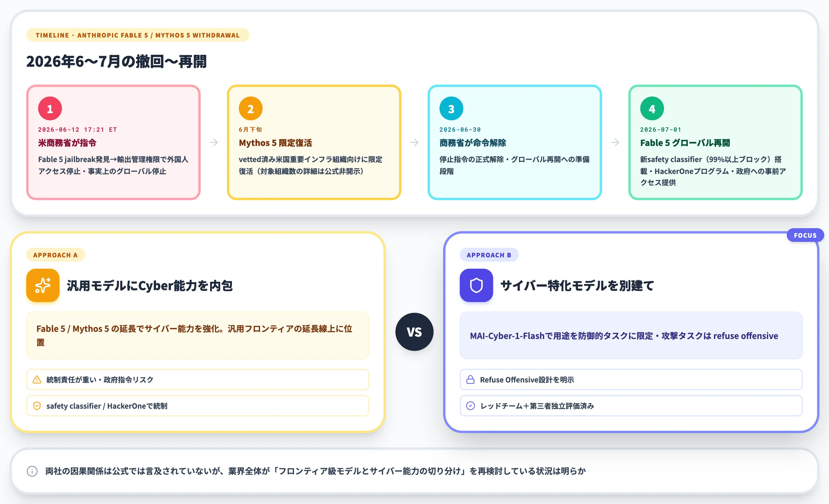Click the shield-check icon beside safety classifier
The height and width of the screenshot is (504, 829).
coord(37,406)
